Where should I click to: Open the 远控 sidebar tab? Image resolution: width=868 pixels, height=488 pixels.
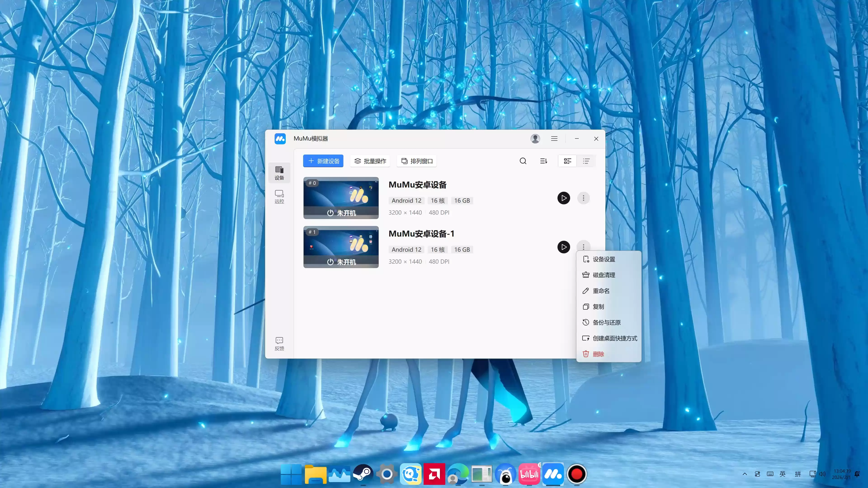(x=279, y=197)
